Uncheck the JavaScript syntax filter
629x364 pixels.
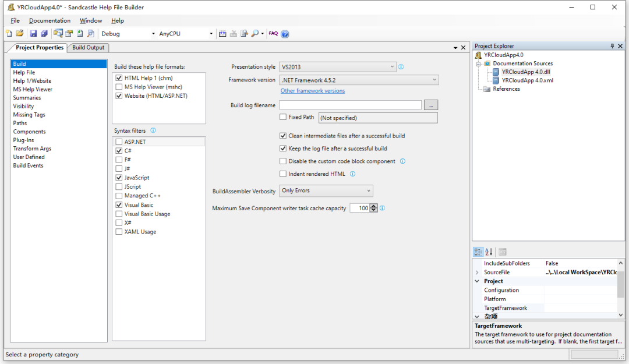[x=119, y=178]
